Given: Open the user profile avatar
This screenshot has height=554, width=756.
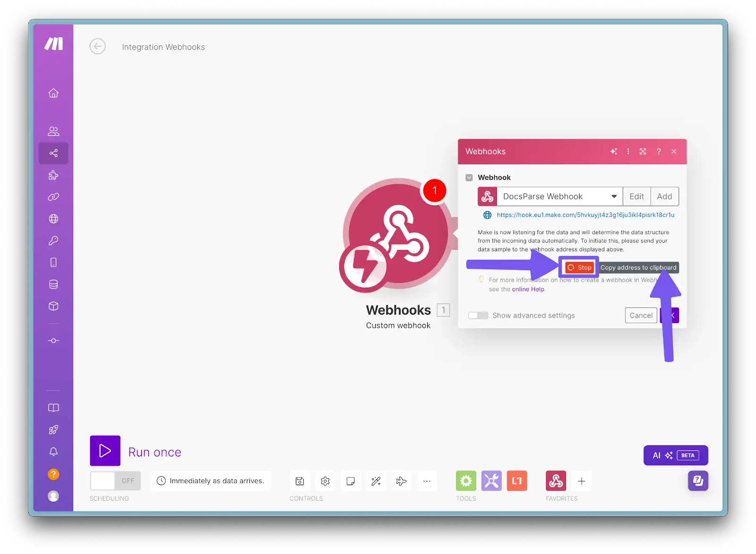Looking at the screenshot, I should pos(53,496).
